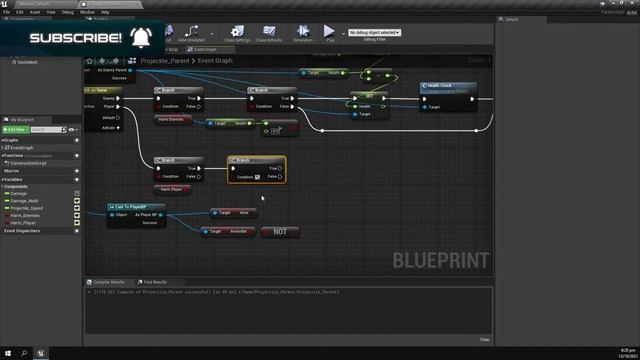Click the Simulation toolbar icon

coord(303,33)
